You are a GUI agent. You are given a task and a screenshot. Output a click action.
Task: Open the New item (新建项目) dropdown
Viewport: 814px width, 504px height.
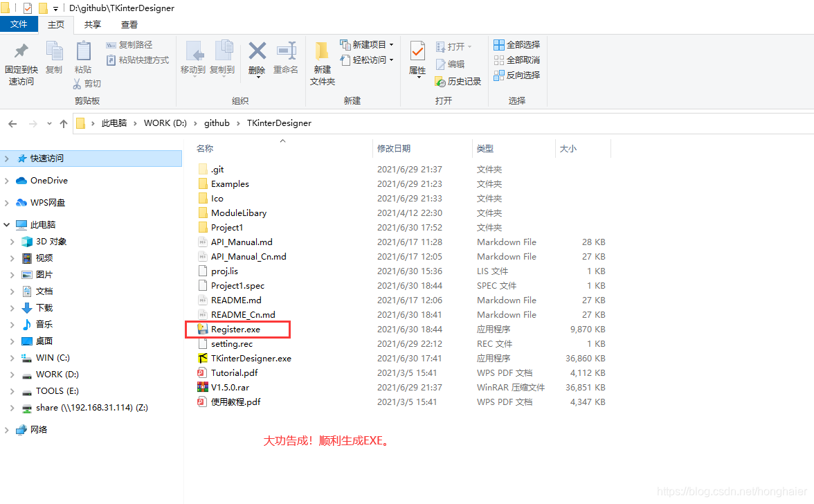(367, 45)
